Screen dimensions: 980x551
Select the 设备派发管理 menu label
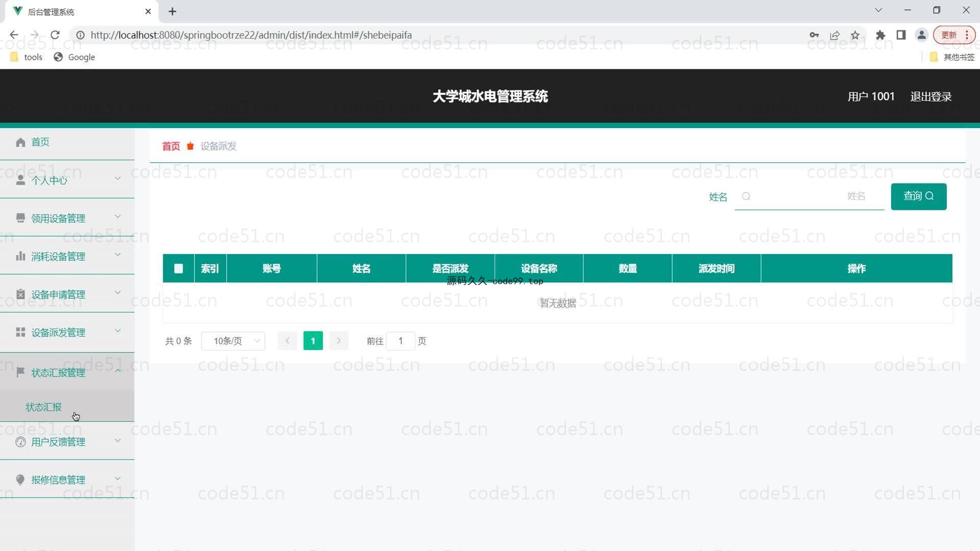point(58,333)
